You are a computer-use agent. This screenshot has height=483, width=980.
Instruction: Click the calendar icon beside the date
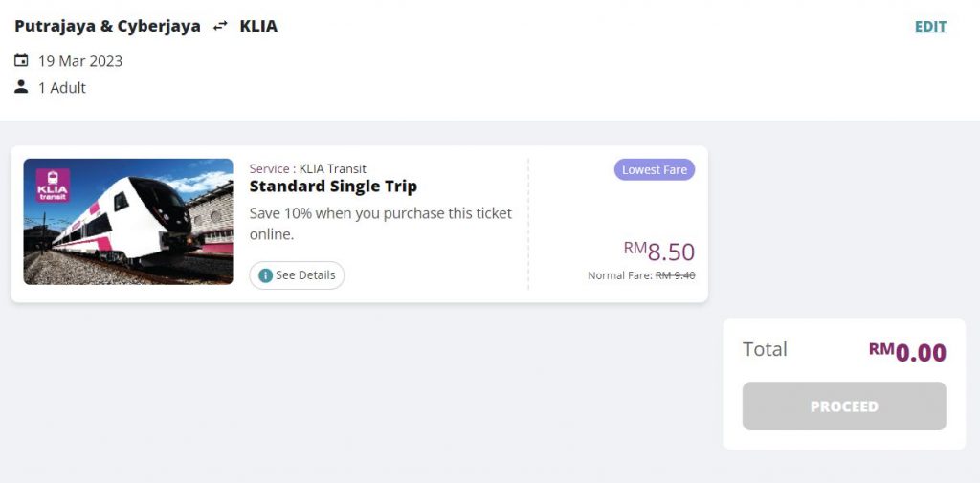click(21, 60)
